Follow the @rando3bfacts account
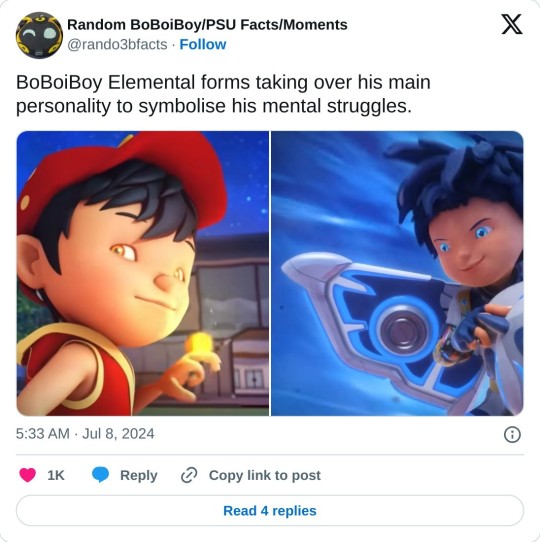The height and width of the screenshot is (542, 540). pos(203,45)
